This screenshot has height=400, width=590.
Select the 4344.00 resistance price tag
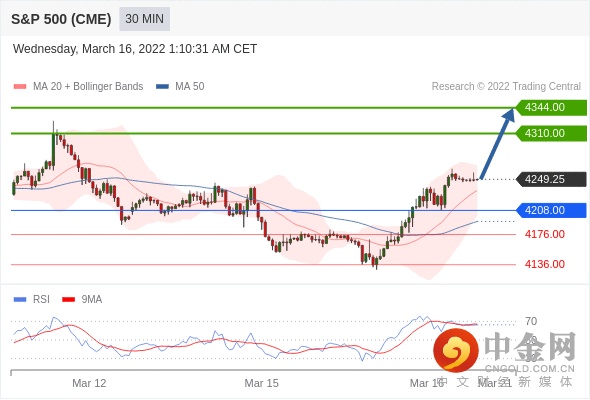[551, 108]
